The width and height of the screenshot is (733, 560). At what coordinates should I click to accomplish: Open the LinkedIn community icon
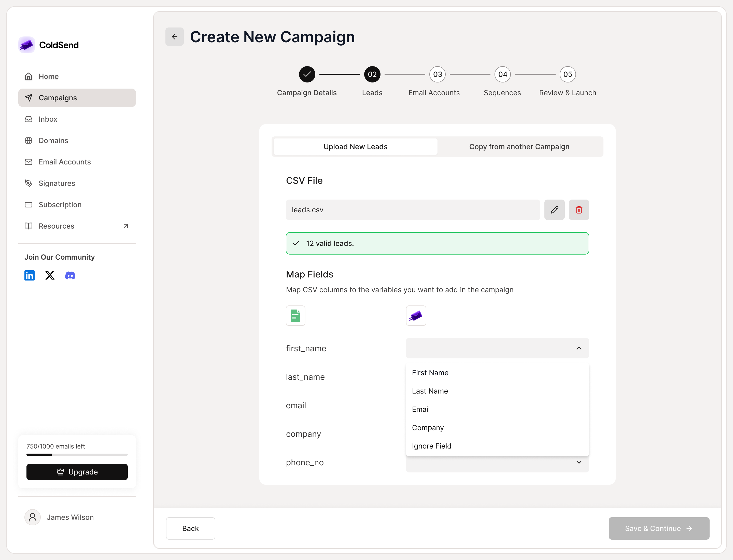[x=29, y=275]
